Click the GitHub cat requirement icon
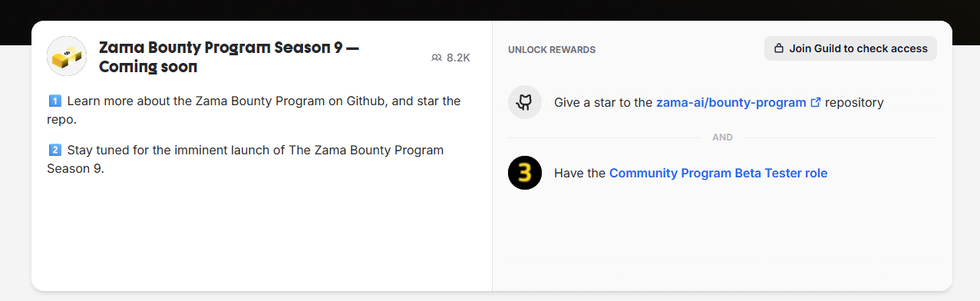 [525, 102]
